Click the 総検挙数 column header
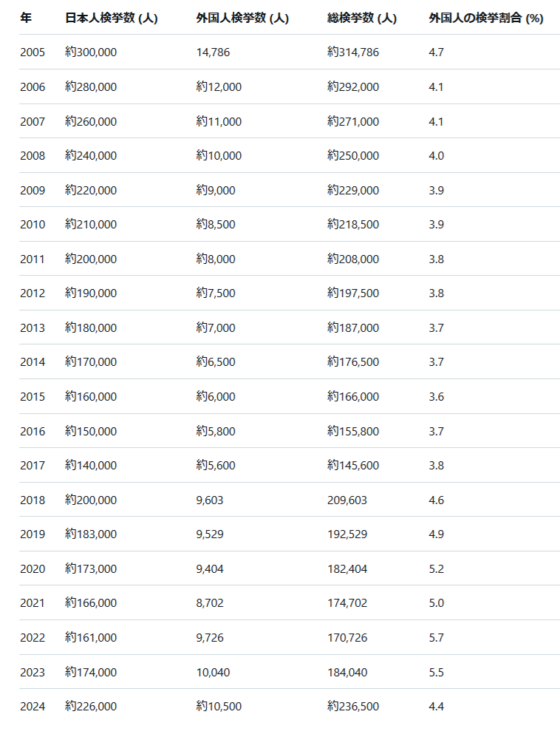 click(361, 18)
